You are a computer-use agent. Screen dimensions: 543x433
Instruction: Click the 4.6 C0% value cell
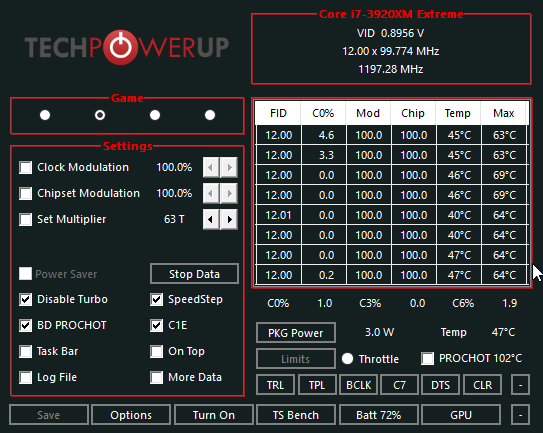coord(324,135)
